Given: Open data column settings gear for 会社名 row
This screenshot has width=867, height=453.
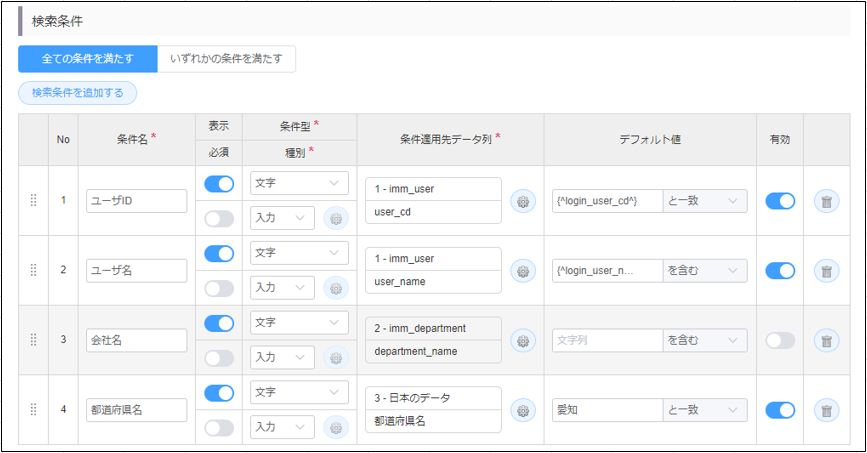Looking at the screenshot, I should click(x=522, y=341).
